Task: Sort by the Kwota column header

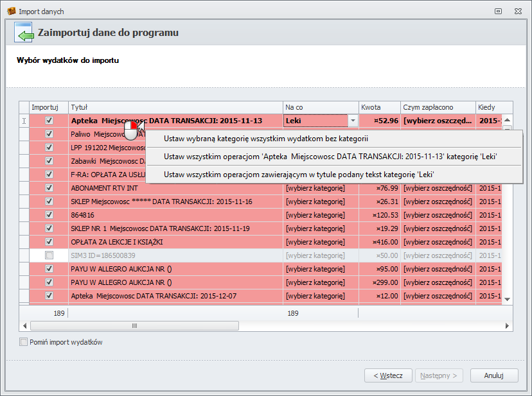Action: (379, 107)
